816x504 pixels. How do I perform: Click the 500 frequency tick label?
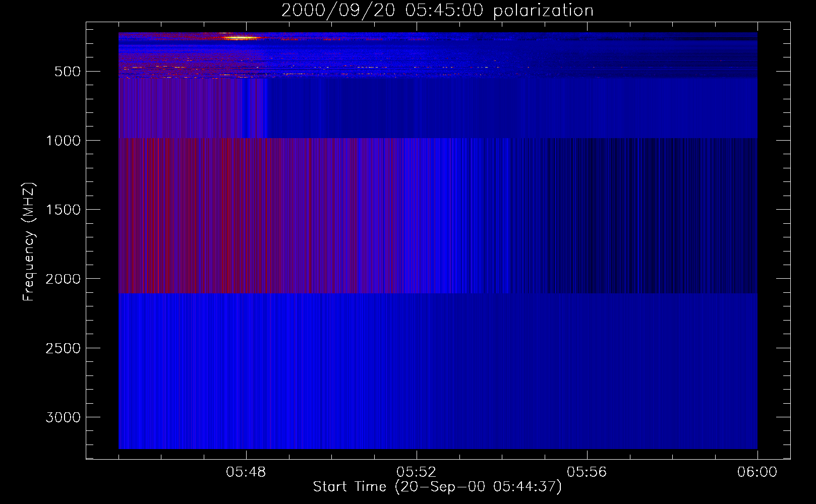(x=68, y=72)
